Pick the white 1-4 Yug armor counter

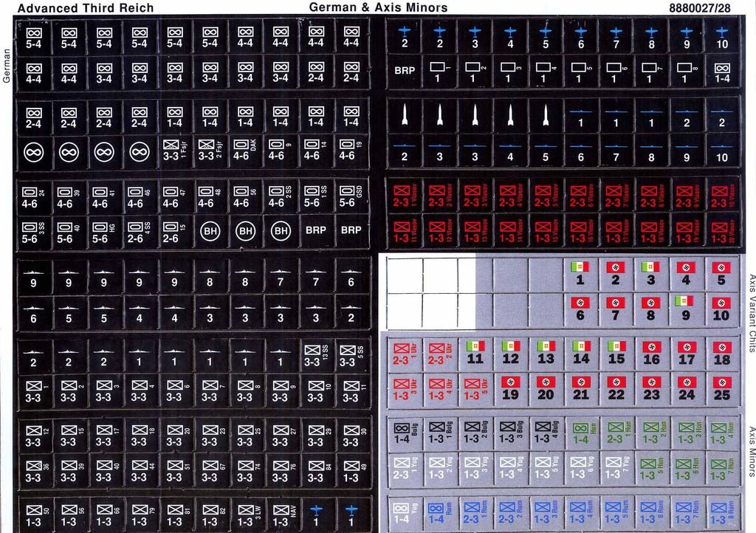[405, 513]
